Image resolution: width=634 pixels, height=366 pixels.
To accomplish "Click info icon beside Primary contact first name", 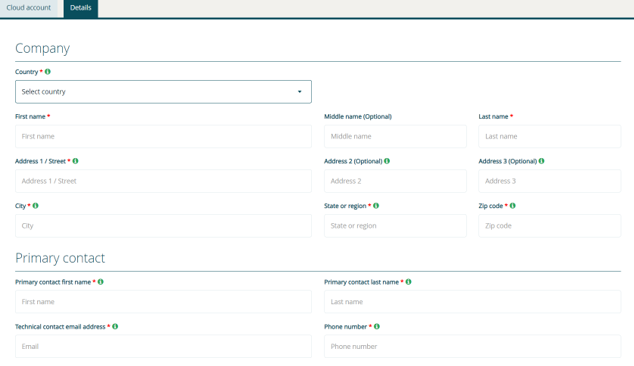I will click(x=101, y=282).
